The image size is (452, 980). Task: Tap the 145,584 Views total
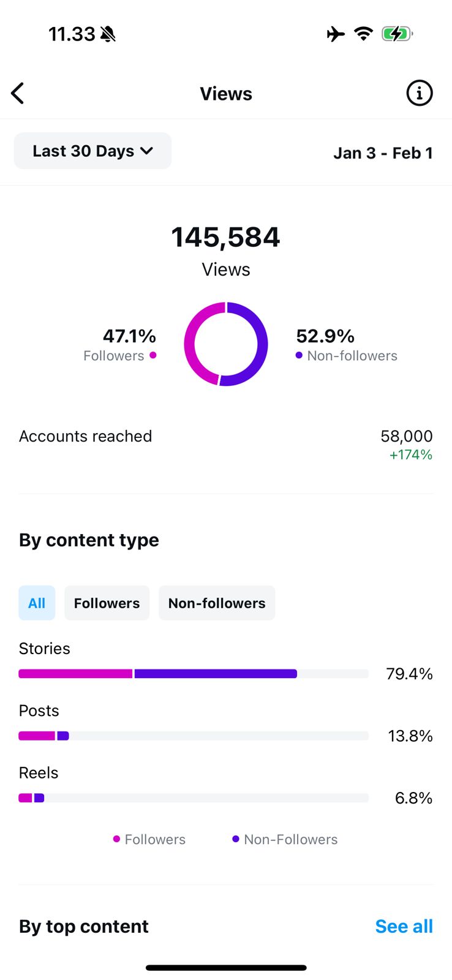tap(226, 238)
